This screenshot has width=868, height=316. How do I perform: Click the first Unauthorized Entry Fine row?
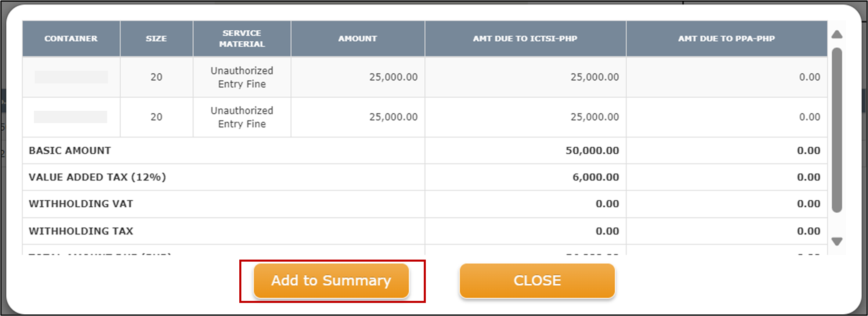(241, 77)
